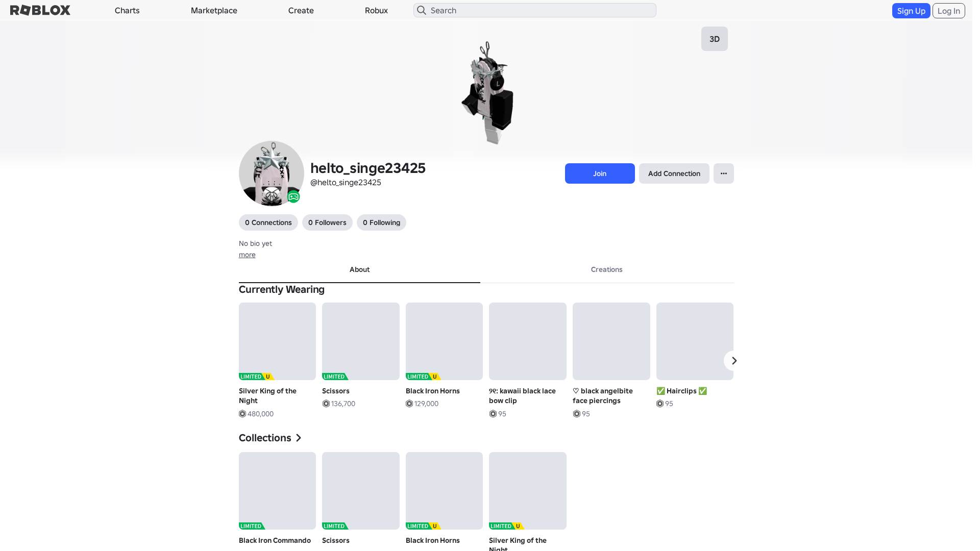Click the green in-game status badge

(293, 197)
